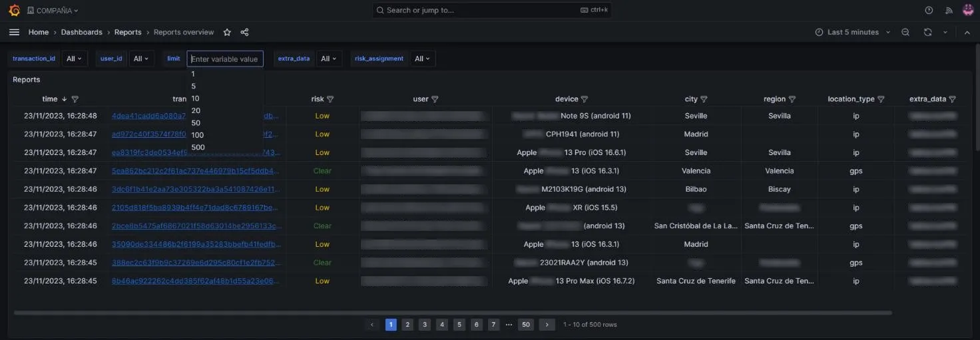Collapse the top toolbar chevron
This screenshot has width=980, height=340.
click(x=967, y=32)
